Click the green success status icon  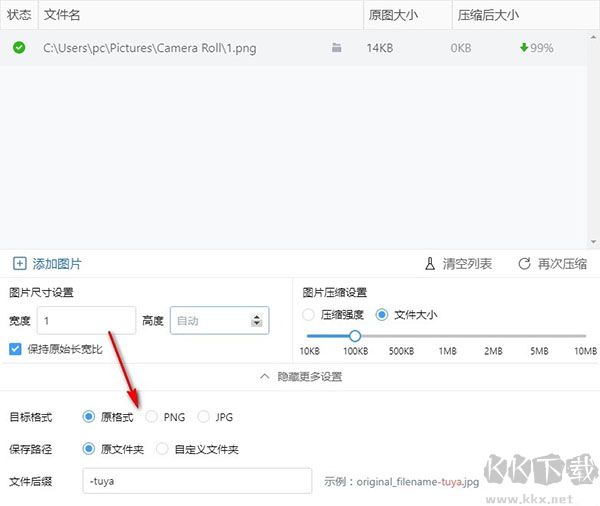coord(19,48)
